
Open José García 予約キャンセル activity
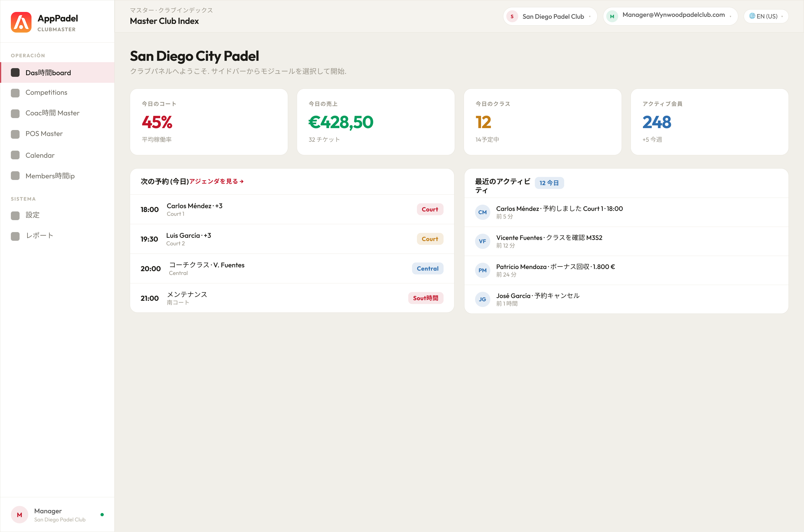pos(626,300)
